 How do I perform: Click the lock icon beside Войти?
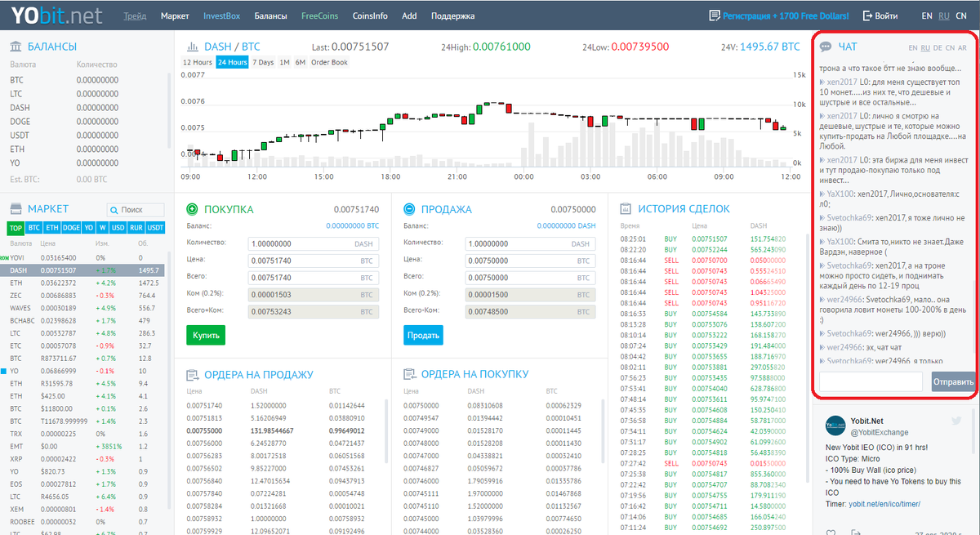point(867,16)
